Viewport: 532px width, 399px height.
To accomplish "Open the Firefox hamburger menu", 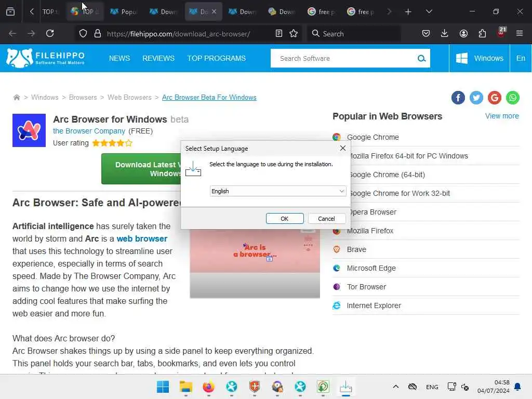I will [x=520, y=33].
